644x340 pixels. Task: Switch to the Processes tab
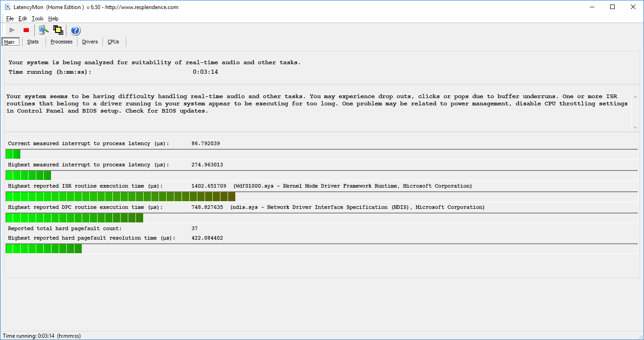pyautogui.click(x=61, y=42)
